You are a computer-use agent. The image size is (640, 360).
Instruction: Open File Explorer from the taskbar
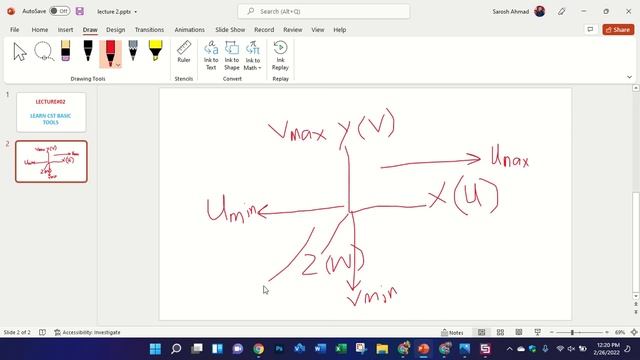(382, 349)
